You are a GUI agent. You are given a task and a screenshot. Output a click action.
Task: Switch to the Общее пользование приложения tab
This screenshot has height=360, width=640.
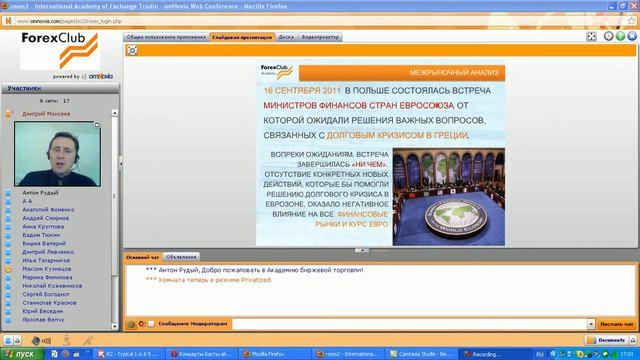166,37
